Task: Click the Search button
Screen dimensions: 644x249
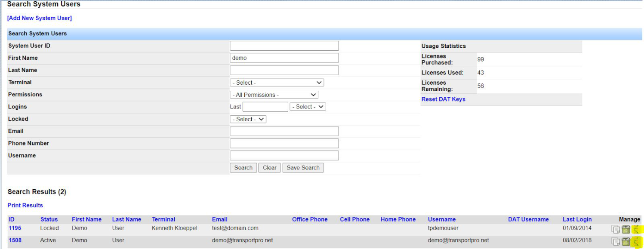Action: [x=243, y=168]
